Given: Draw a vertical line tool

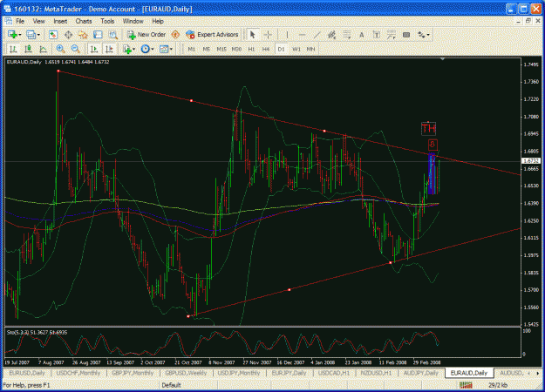Looking at the screenshot, I should click(x=287, y=35).
